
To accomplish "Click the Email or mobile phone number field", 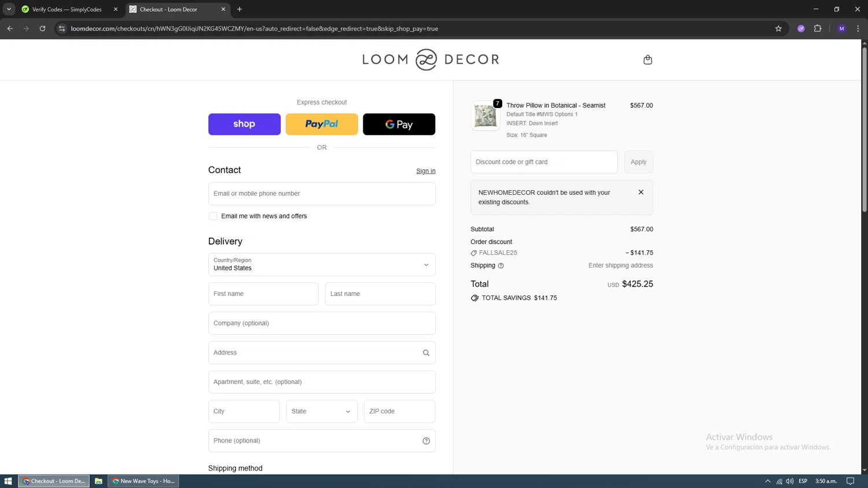I will (322, 194).
